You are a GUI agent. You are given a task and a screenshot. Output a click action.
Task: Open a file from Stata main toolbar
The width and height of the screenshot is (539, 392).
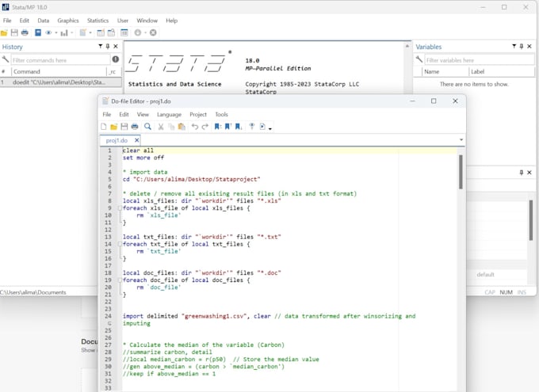(x=4, y=32)
